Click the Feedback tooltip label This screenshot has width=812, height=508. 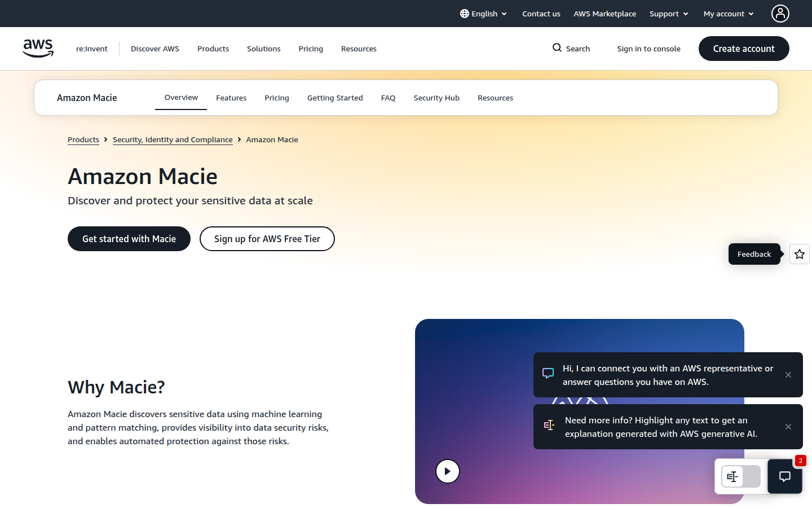coord(754,254)
